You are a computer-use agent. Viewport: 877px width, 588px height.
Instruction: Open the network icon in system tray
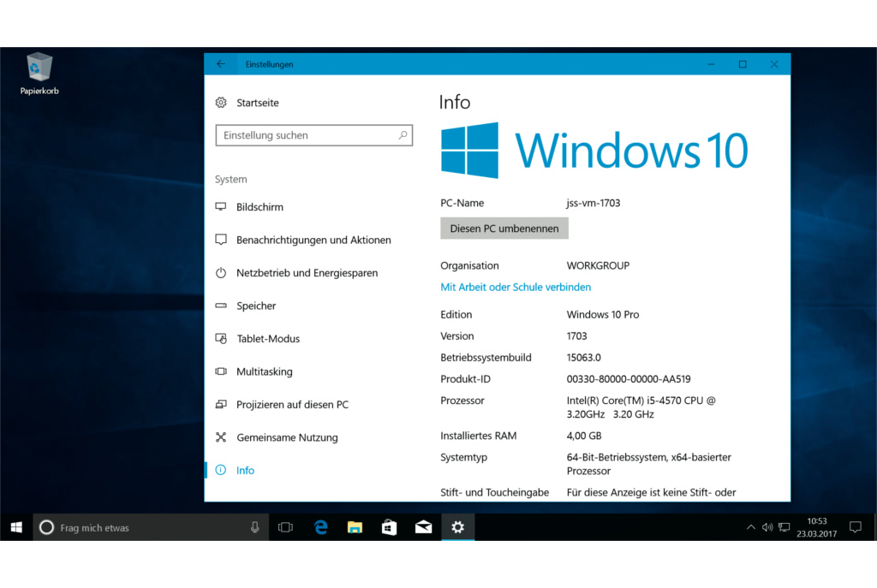785,527
